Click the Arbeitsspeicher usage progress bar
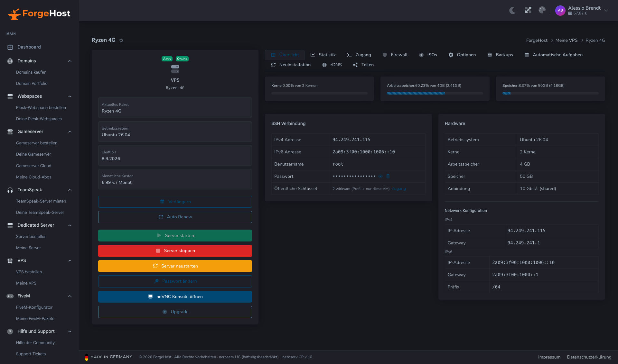The image size is (618, 364). pos(435,93)
